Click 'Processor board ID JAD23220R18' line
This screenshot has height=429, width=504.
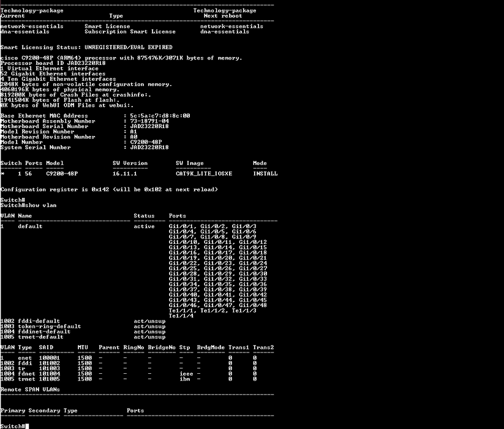pos(53,63)
